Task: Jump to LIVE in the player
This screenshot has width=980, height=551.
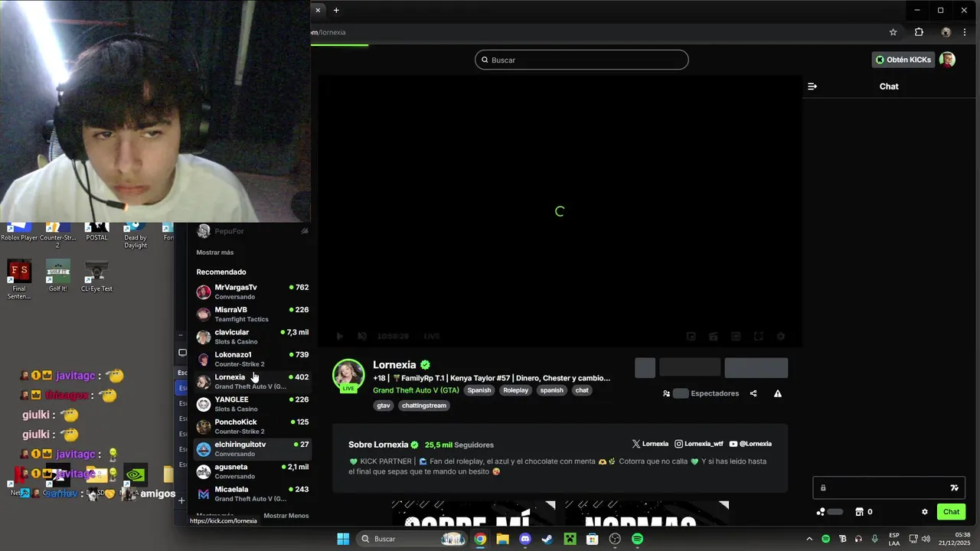Action: [432, 336]
